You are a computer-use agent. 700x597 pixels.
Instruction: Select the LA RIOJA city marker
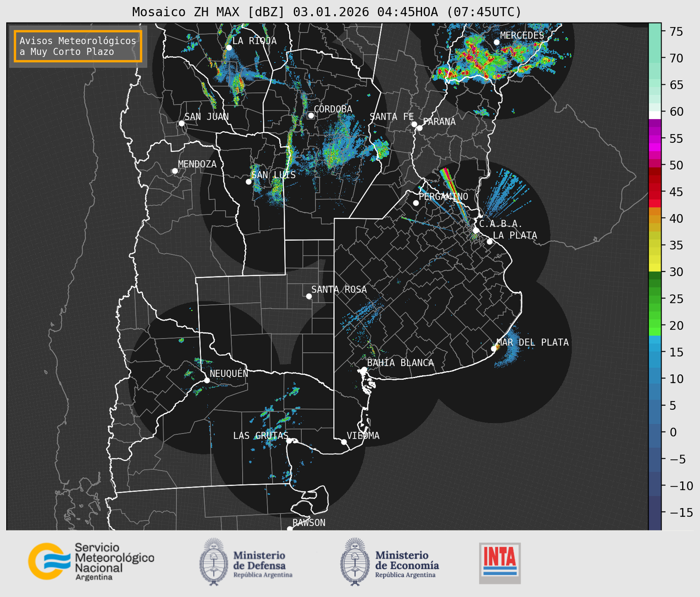pyautogui.click(x=229, y=48)
